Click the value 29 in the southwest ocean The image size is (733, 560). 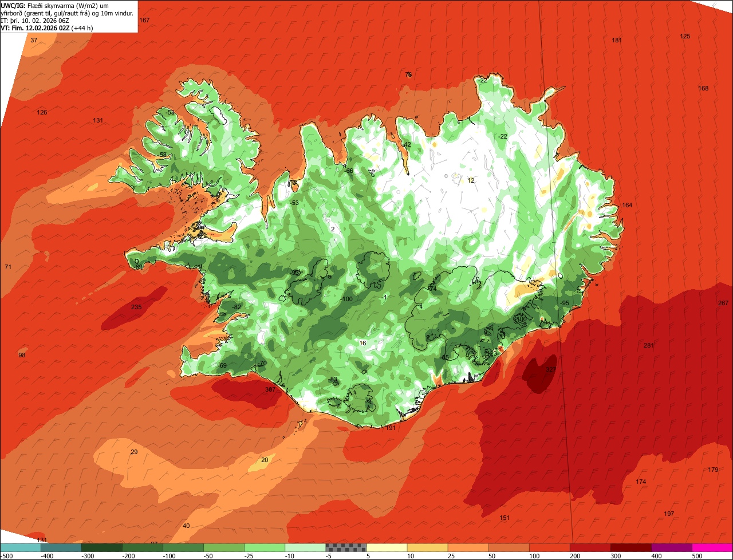134,452
